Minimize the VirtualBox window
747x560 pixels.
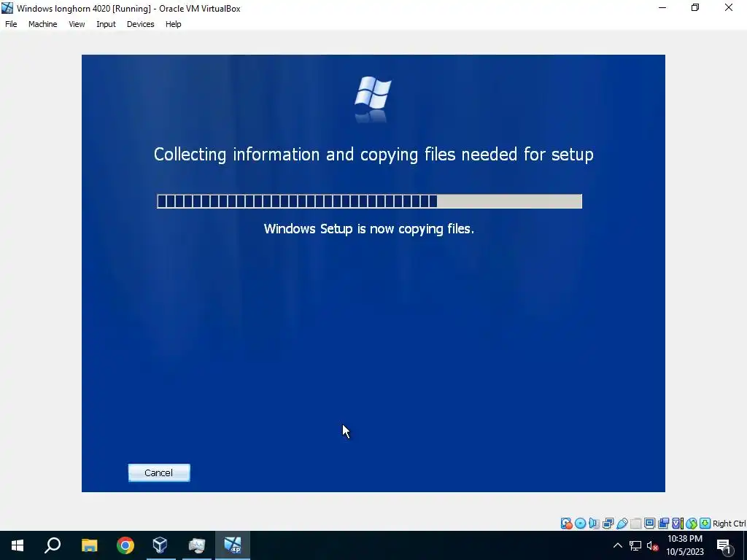point(662,7)
